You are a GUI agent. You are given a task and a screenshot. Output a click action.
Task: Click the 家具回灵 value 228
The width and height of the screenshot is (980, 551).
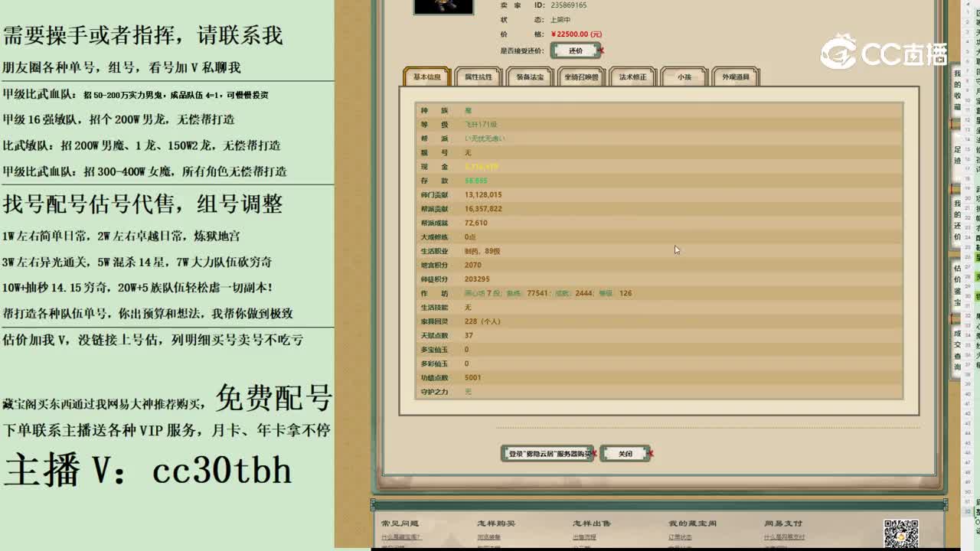[482, 321]
